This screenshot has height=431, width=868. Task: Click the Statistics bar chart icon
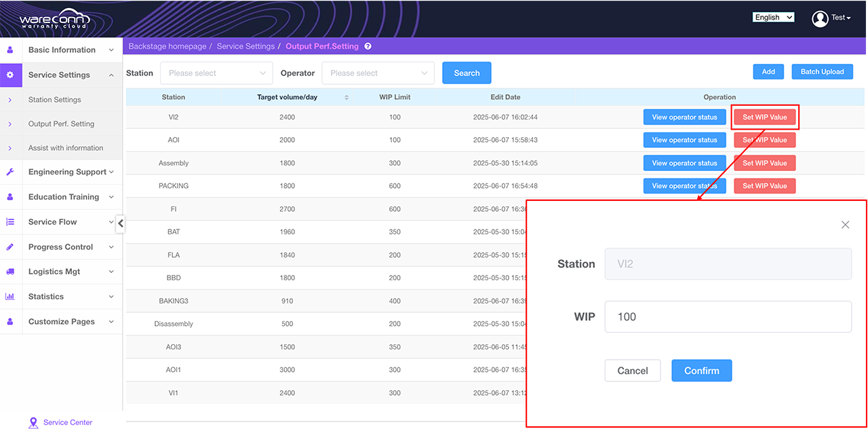(10, 297)
